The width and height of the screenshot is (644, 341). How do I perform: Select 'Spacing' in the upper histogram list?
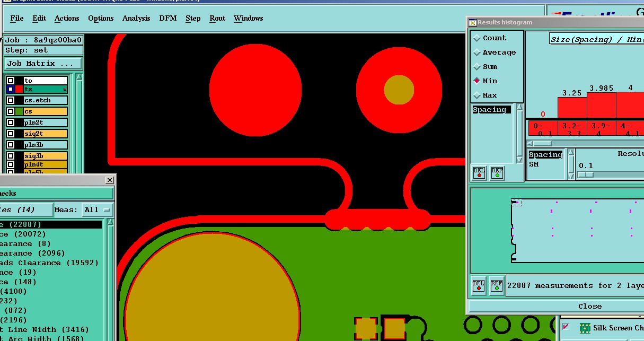tap(491, 110)
